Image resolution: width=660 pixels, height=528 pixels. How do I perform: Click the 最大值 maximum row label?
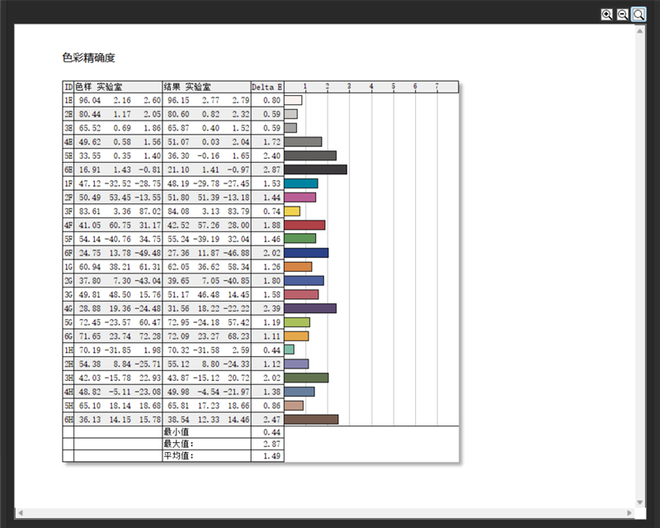point(178,444)
